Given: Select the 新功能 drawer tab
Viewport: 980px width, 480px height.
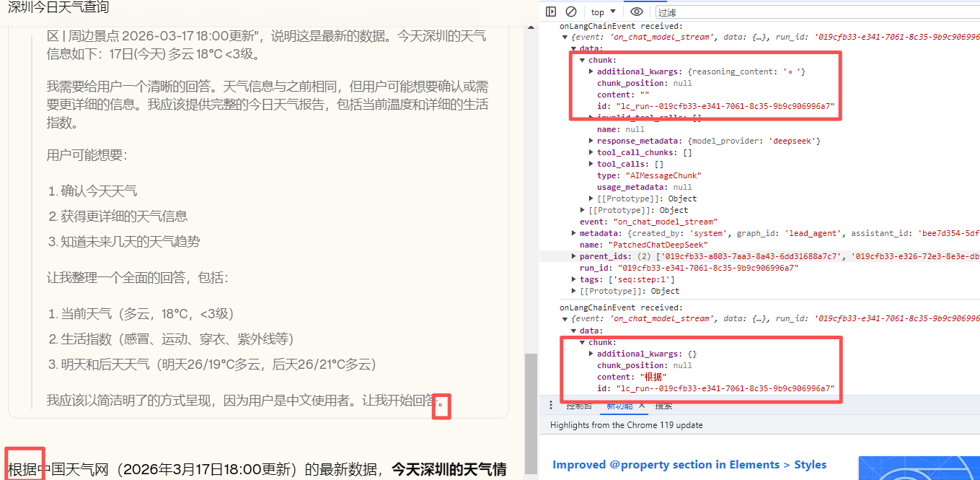Looking at the screenshot, I should pyautogui.click(x=619, y=406).
